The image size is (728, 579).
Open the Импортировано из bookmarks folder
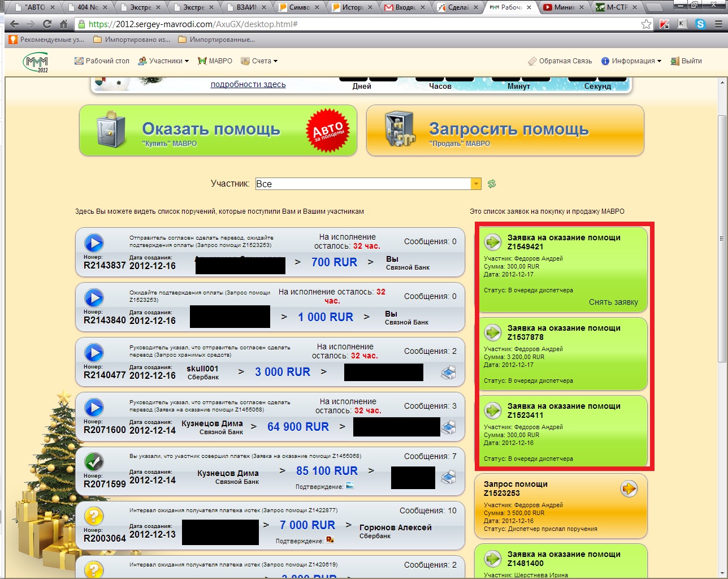click(x=132, y=40)
